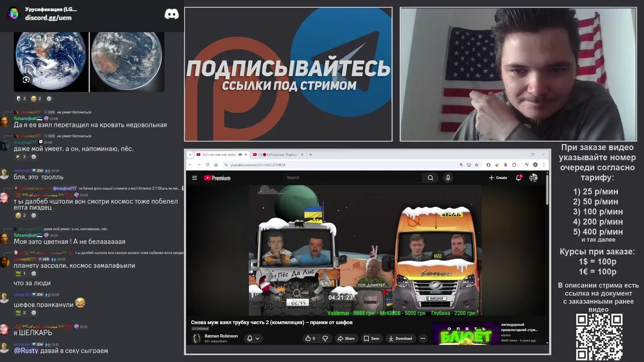
Task: Click the 'discord.gg/uem' invite text
Action: [x=48, y=18]
